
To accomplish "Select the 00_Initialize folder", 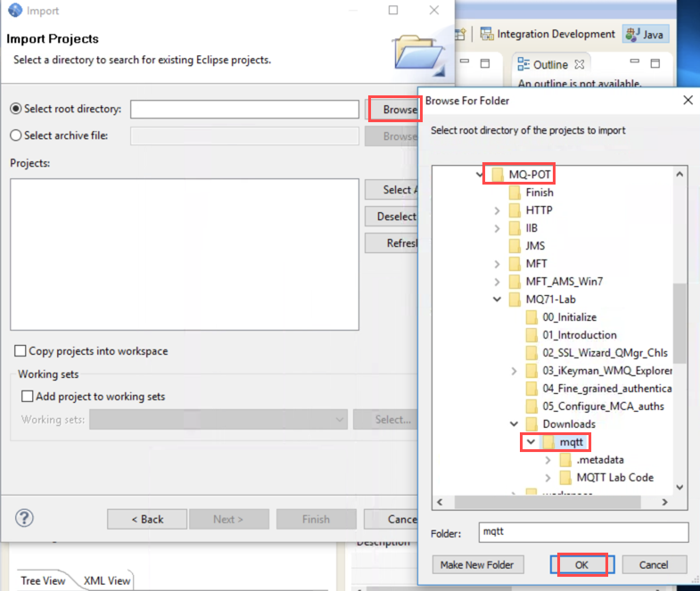I will (569, 317).
